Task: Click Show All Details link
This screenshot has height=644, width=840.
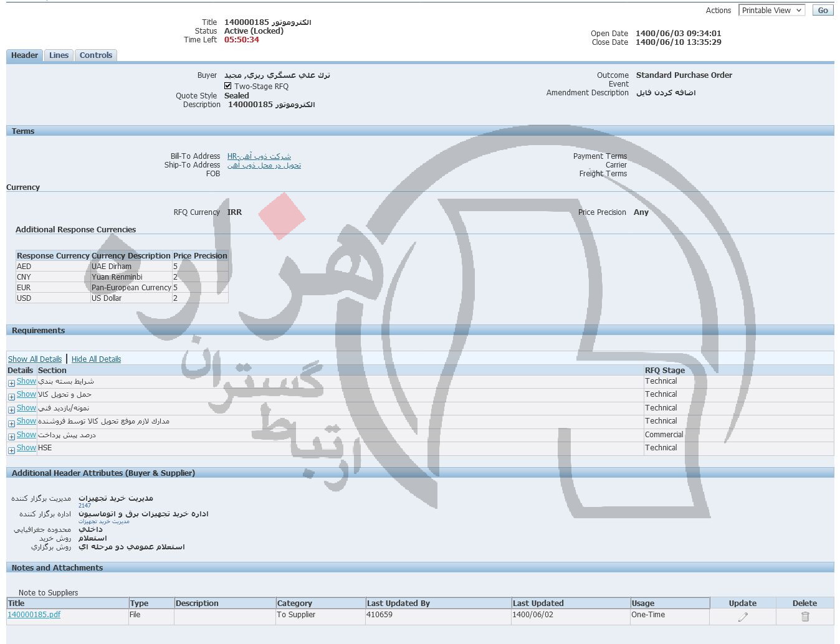Action: click(35, 359)
